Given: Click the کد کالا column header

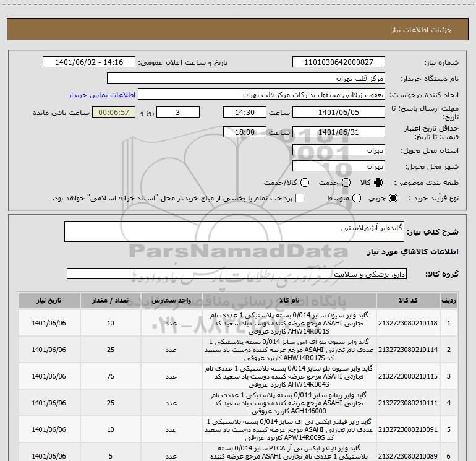Looking at the screenshot, I should click(408, 301).
